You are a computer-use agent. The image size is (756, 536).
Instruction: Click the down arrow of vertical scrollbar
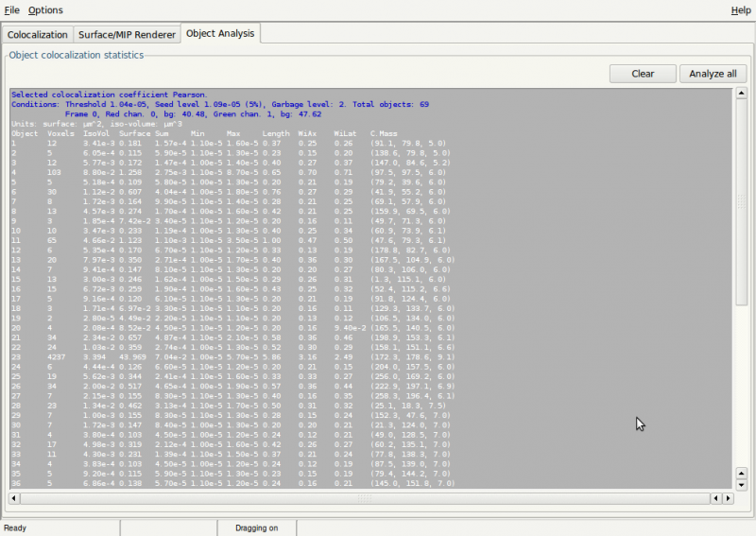click(x=741, y=485)
